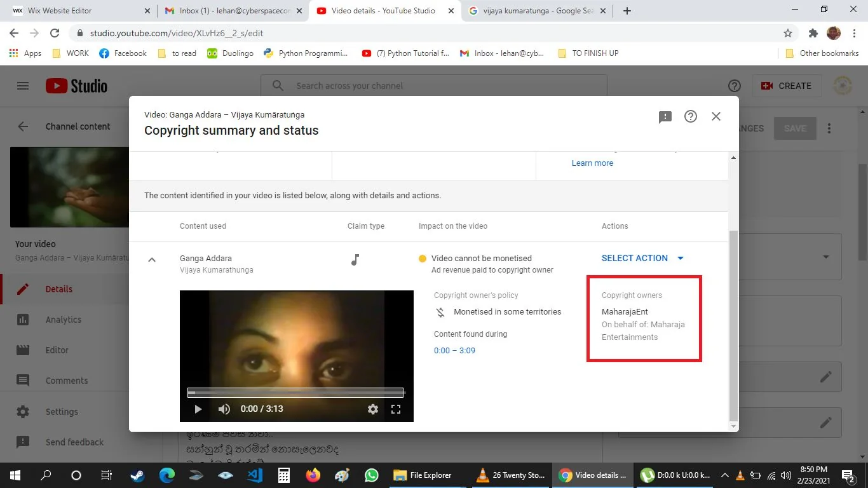Open the Details sidebar section

tap(64, 289)
